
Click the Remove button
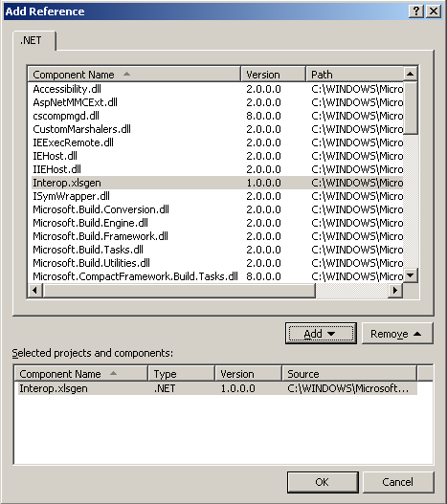[397, 334]
